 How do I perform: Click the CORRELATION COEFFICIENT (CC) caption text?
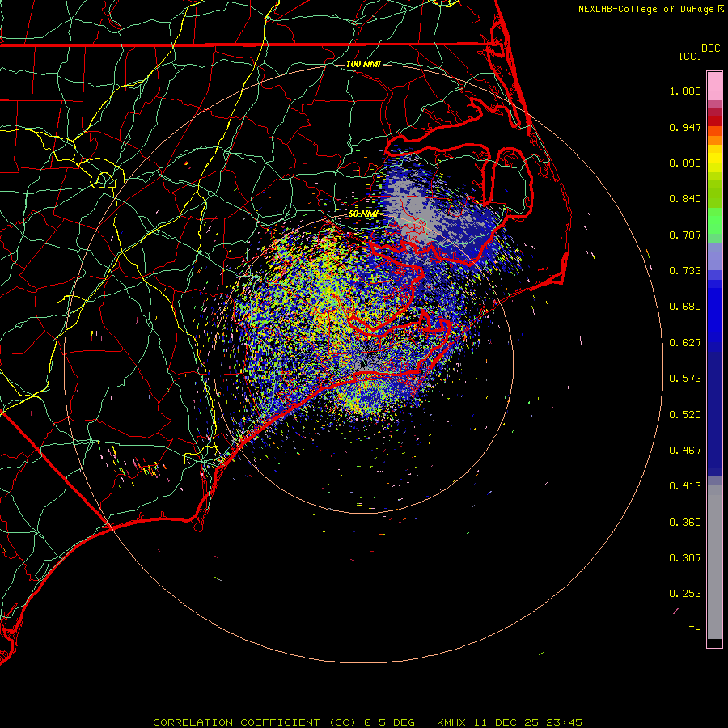[x=255, y=722]
